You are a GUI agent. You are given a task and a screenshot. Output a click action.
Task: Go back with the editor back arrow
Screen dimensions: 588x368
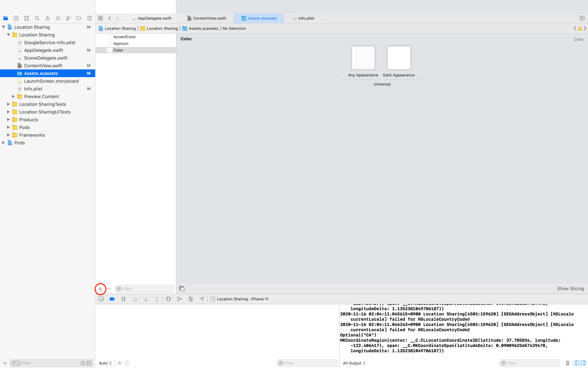point(110,18)
